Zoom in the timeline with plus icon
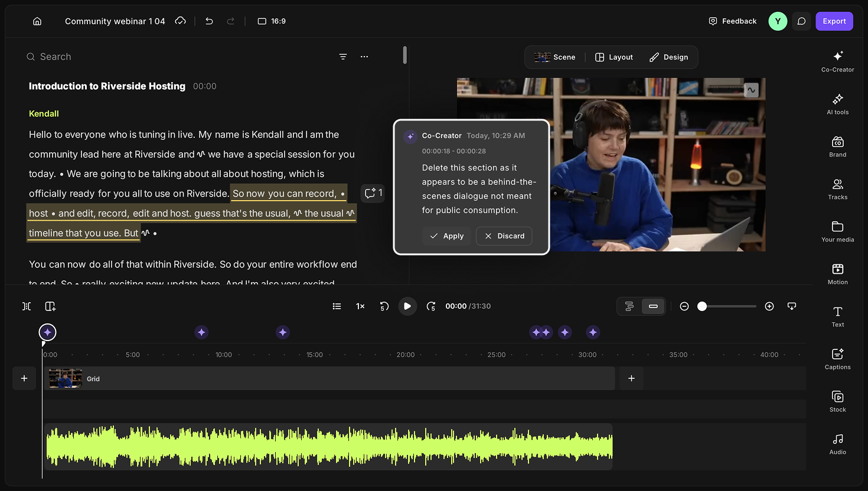The image size is (868, 491). coord(769,306)
